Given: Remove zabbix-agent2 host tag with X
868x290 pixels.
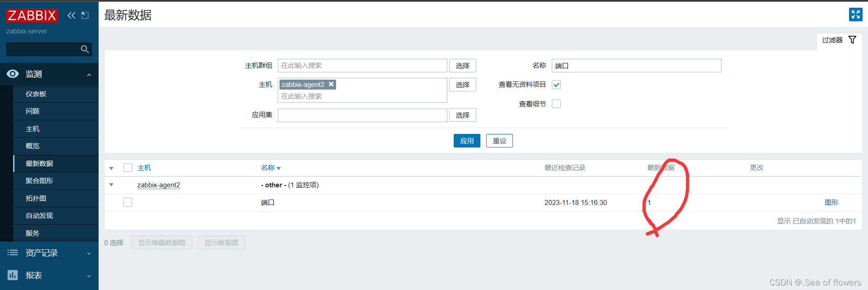Looking at the screenshot, I should click(331, 84).
